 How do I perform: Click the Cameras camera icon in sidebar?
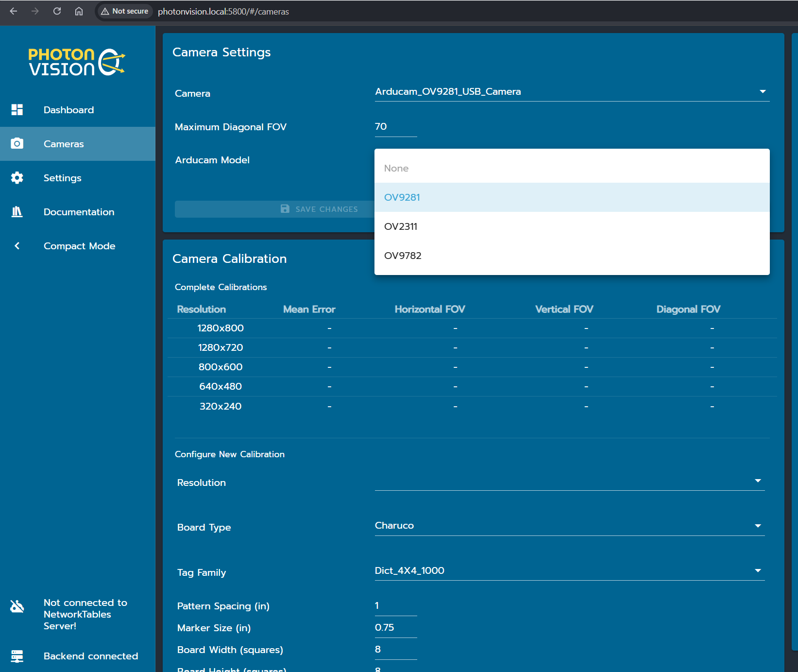point(17,144)
